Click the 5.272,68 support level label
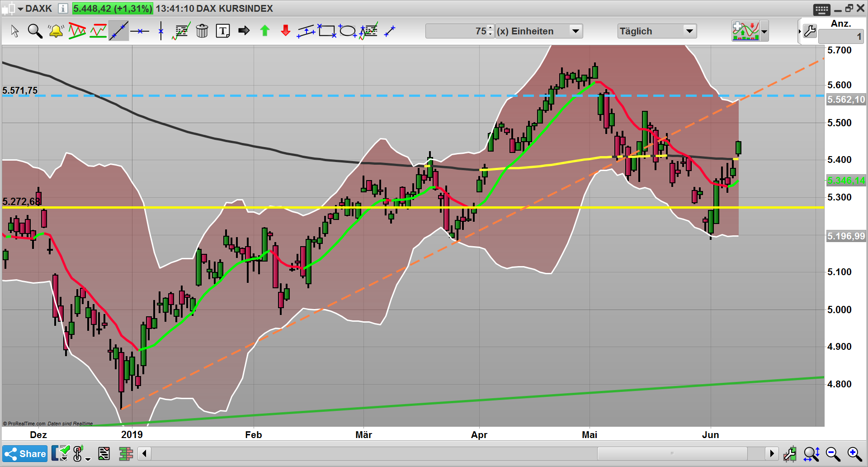The image size is (868, 467). coord(21,201)
